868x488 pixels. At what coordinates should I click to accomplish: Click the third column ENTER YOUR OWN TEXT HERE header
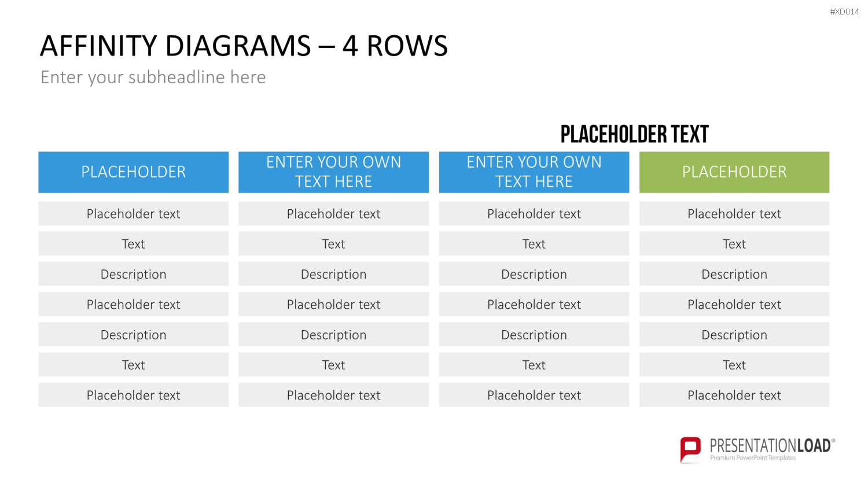coord(534,172)
